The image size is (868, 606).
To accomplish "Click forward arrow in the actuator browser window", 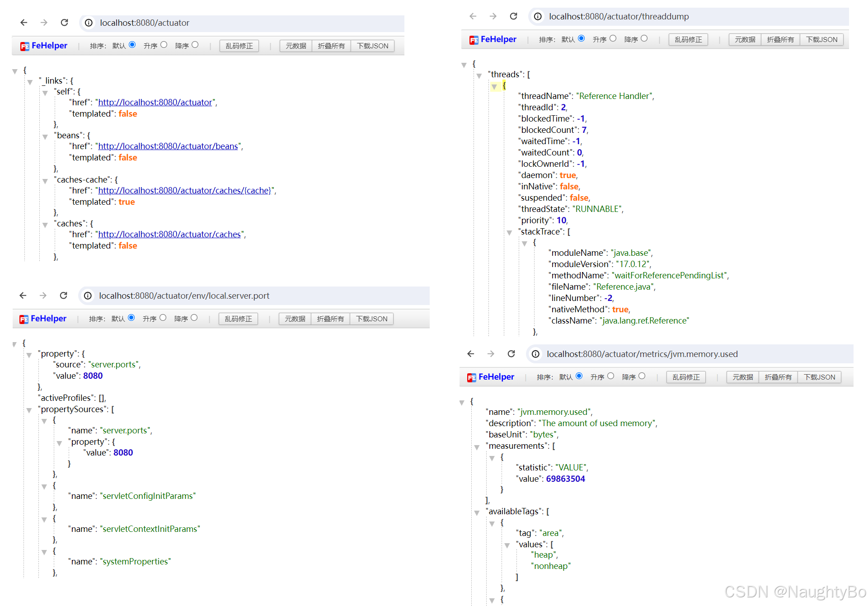I will click(x=44, y=23).
